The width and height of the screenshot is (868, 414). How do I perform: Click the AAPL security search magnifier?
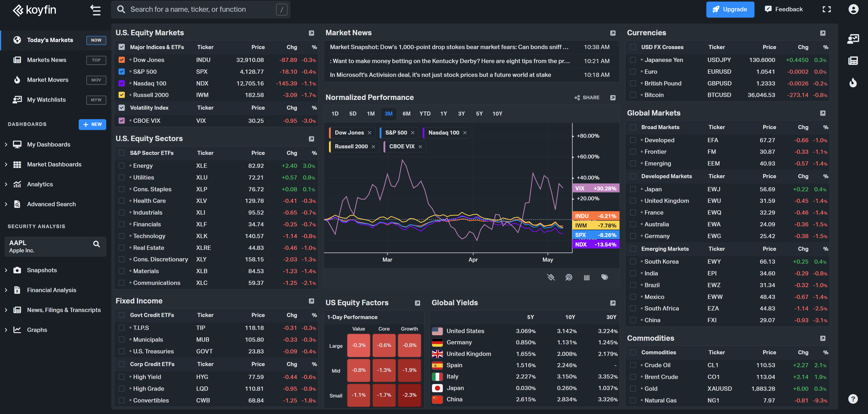tap(96, 244)
